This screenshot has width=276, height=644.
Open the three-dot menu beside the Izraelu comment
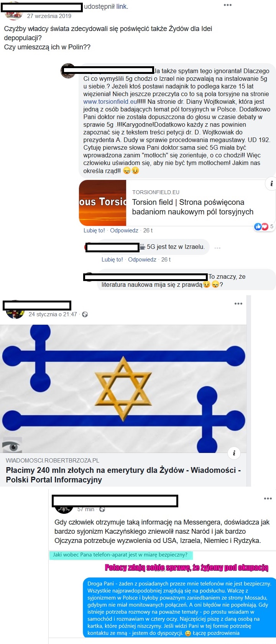(217, 248)
